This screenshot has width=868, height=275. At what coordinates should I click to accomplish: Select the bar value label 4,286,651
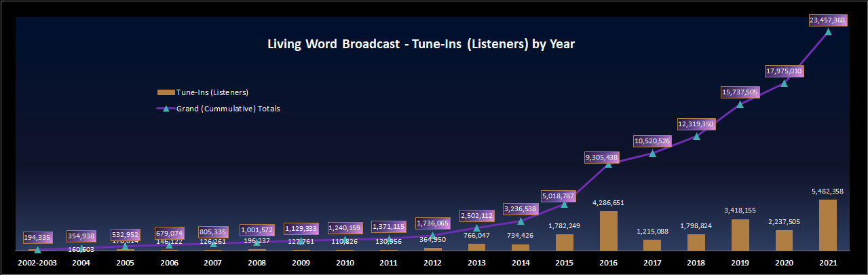pyautogui.click(x=608, y=203)
